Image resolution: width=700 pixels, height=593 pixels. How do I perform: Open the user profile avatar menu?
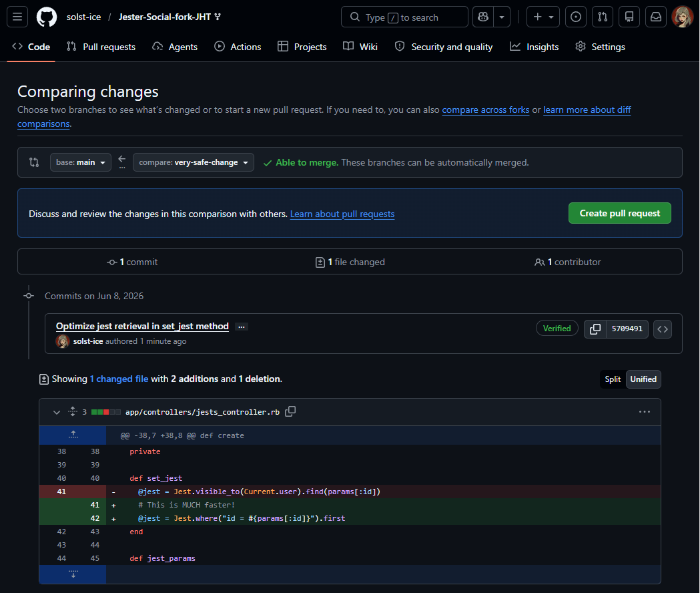(683, 17)
